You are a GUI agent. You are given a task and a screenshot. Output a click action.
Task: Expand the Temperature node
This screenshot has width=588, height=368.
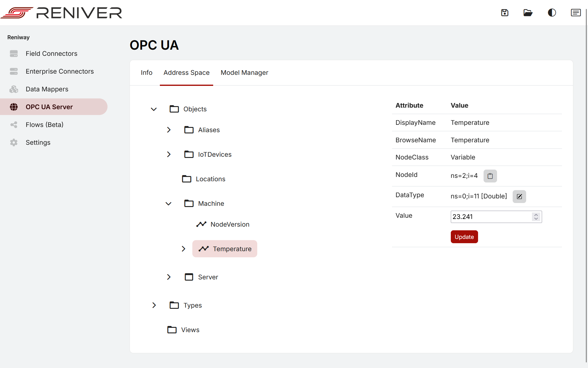183,249
